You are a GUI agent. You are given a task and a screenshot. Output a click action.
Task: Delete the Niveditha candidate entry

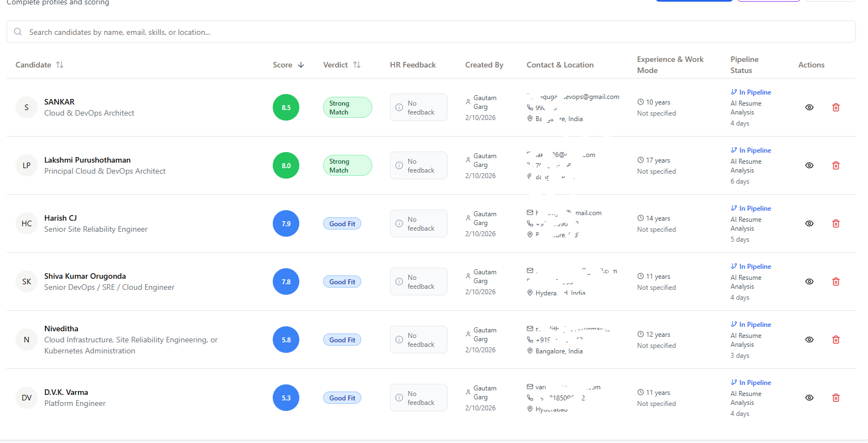coord(835,340)
